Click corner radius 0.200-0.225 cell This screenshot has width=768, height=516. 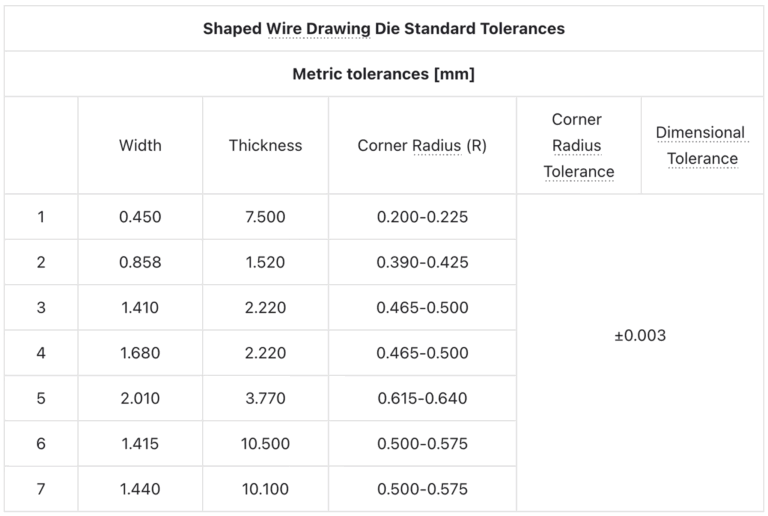pos(422,217)
